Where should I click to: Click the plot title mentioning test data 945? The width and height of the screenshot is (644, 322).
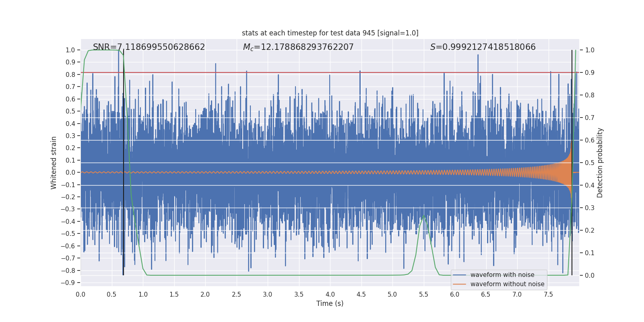tap(330, 33)
